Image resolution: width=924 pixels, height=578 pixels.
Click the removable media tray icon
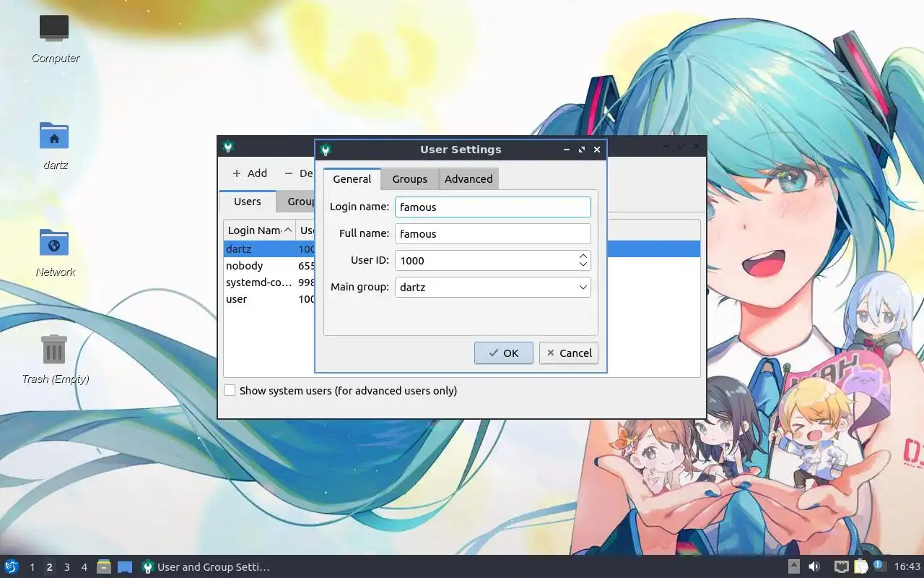coord(794,566)
